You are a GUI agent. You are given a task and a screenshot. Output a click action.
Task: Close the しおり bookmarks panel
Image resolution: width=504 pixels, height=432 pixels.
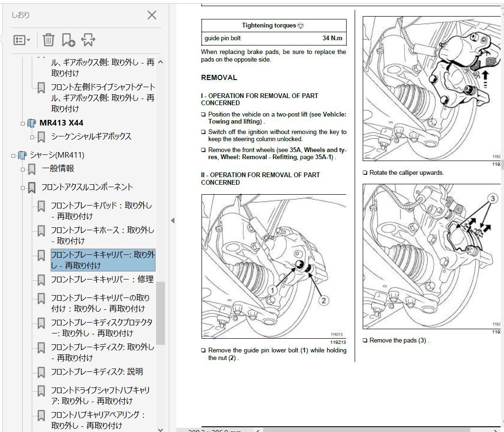[152, 15]
